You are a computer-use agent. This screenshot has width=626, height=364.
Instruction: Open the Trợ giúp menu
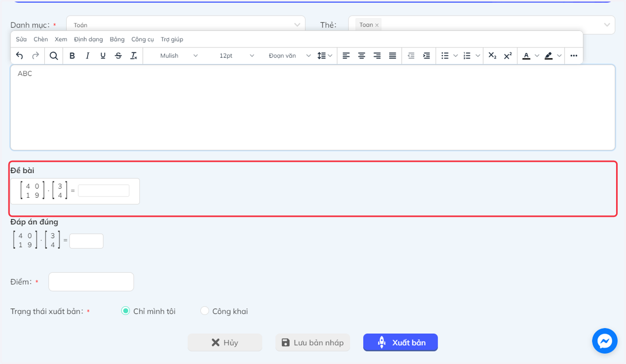click(172, 40)
